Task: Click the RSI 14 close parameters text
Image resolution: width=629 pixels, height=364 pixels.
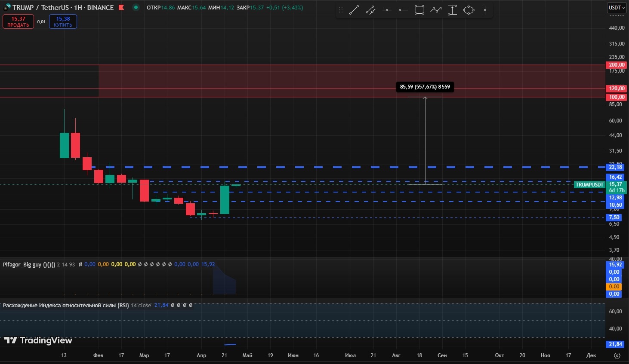Action: (x=141, y=305)
